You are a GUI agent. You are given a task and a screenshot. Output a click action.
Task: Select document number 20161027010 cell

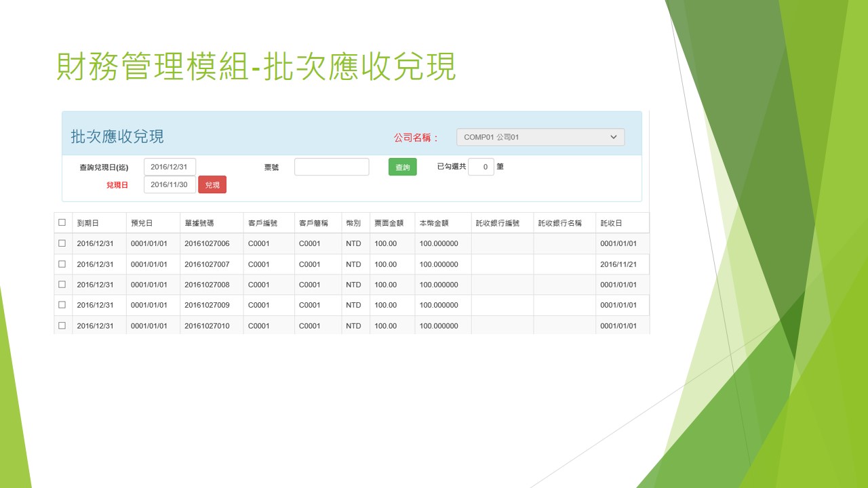pos(212,325)
